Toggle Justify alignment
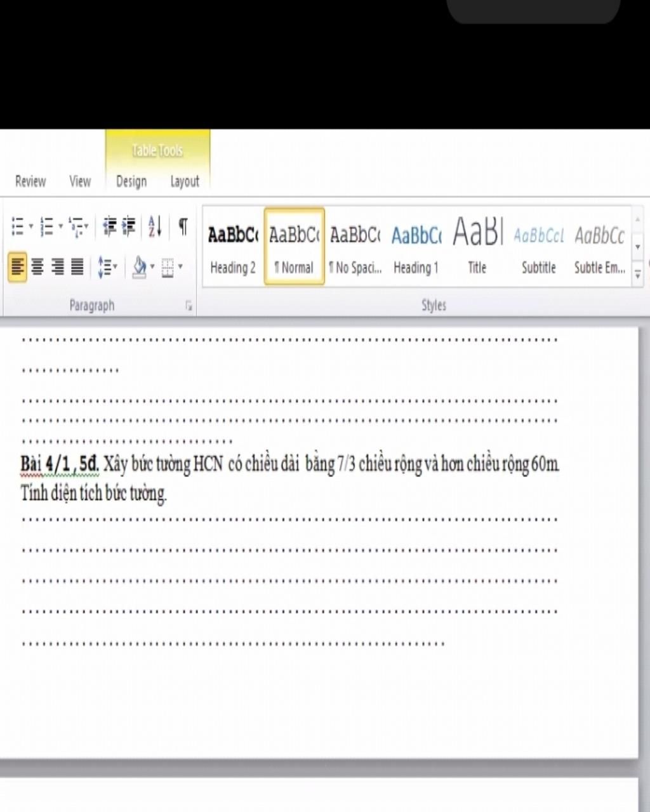Viewport: 650px width, 812px height. tap(77, 267)
